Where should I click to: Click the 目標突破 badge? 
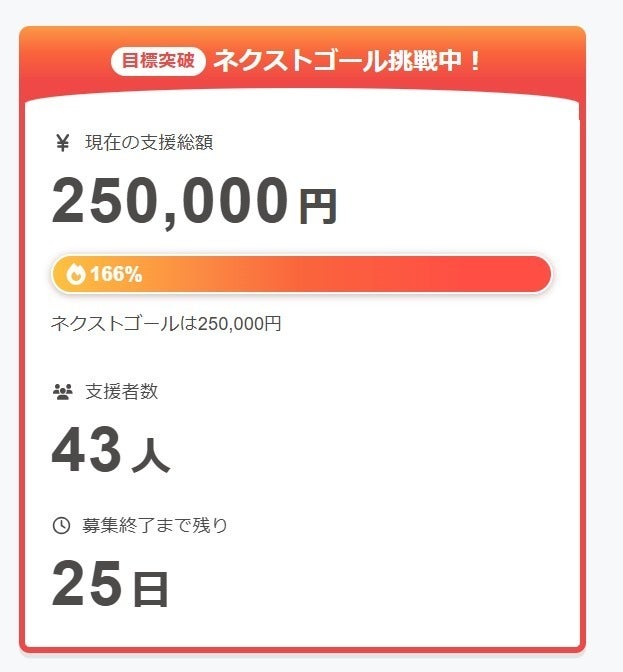158,61
